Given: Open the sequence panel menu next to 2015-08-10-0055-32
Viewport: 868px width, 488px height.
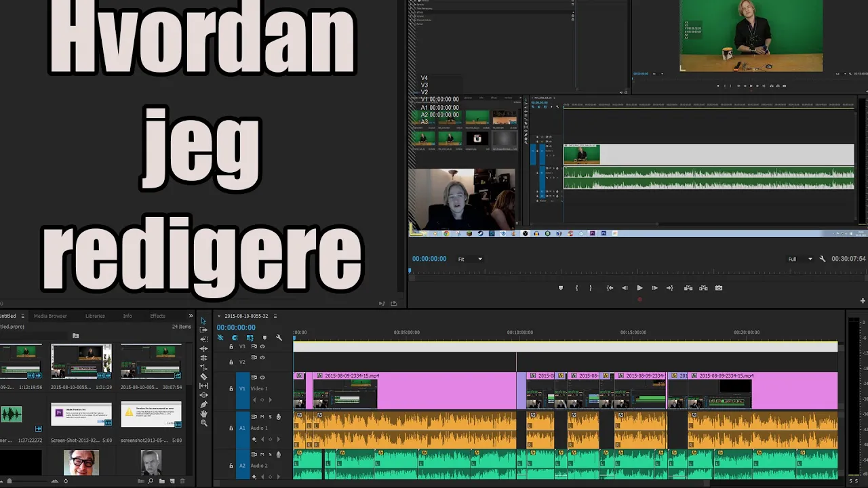Looking at the screenshot, I should pos(275,317).
